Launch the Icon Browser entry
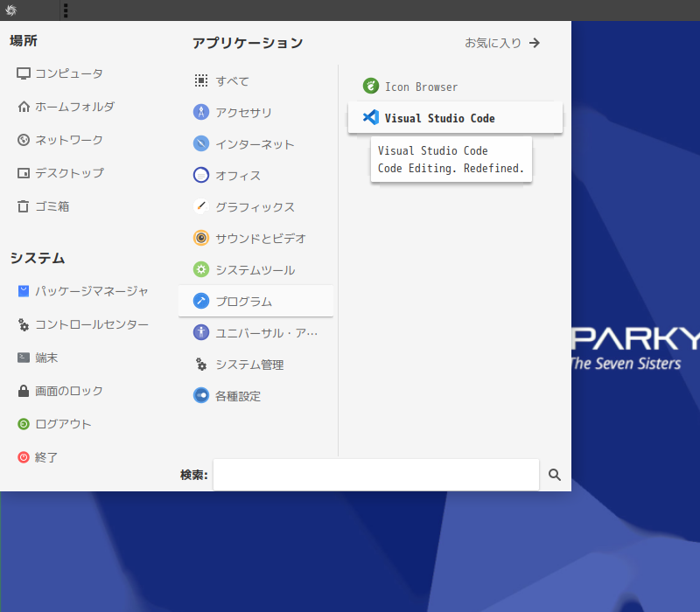 pos(455,87)
